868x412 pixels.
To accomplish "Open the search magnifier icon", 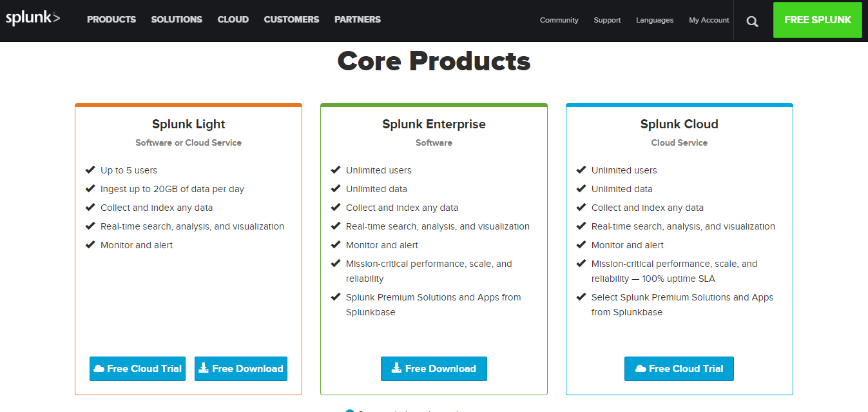I will (x=751, y=20).
